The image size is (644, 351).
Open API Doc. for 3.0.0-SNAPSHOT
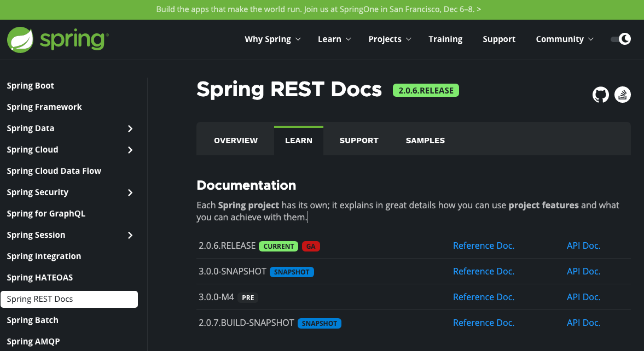point(584,271)
